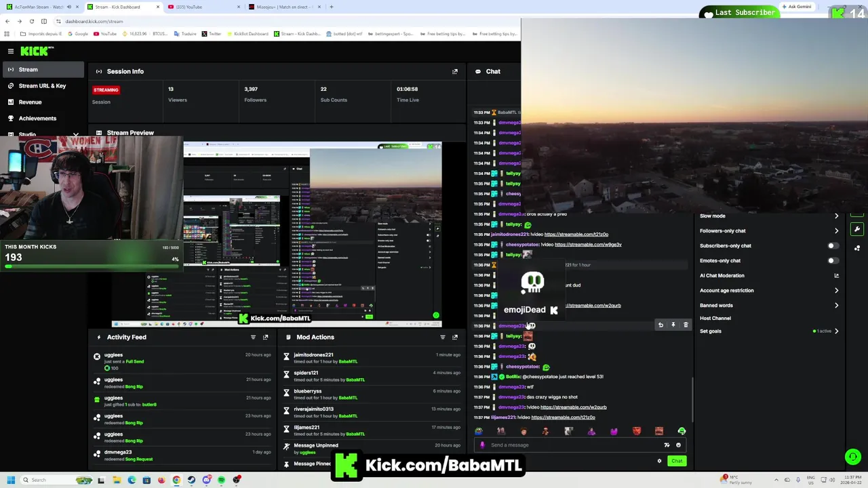The width and height of the screenshot is (868, 488).
Task: Click the green Chat send button
Action: click(677, 461)
